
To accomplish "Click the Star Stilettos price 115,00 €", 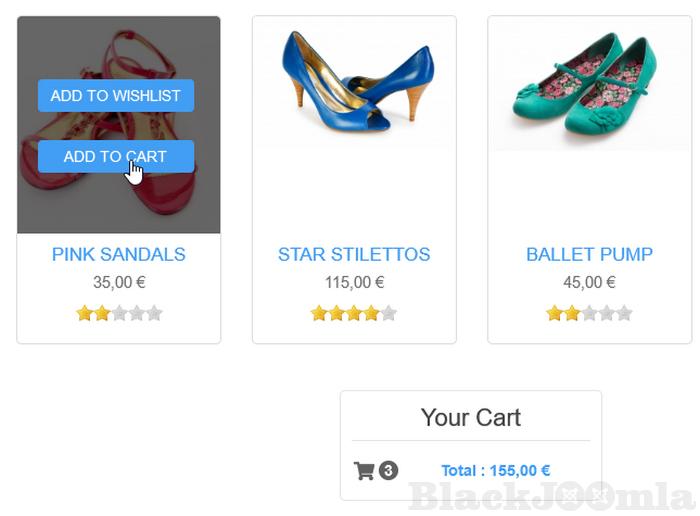I will pyautogui.click(x=354, y=283).
